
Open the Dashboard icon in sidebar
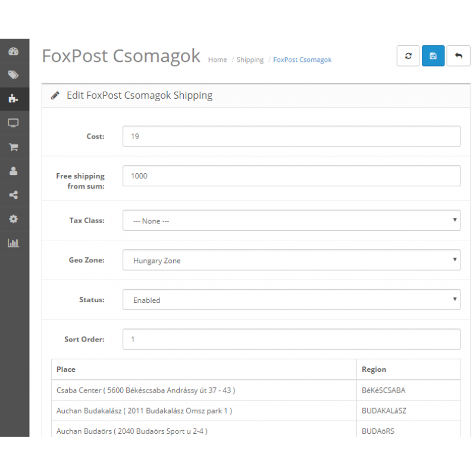(x=13, y=51)
